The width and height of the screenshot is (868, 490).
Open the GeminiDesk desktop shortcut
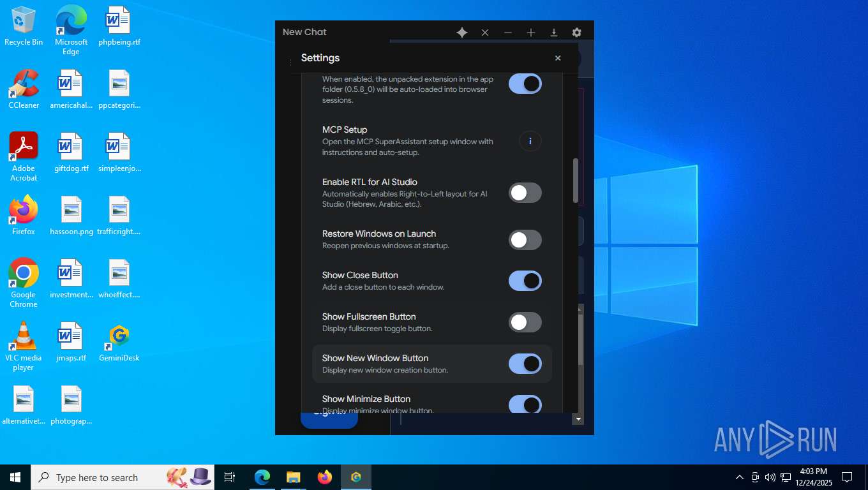(119, 342)
